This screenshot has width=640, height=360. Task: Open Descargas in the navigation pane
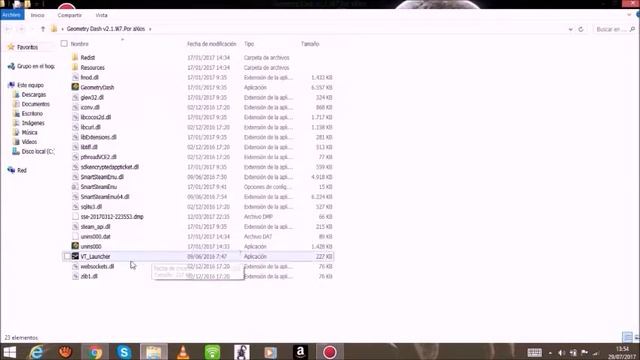33,94
